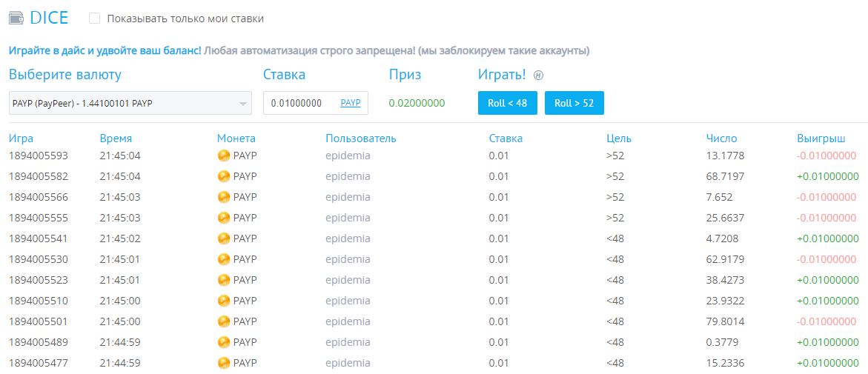868x374 pixels.
Task: Click PAYP coin icon in game 1894005593 row
Action: [224, 156]
